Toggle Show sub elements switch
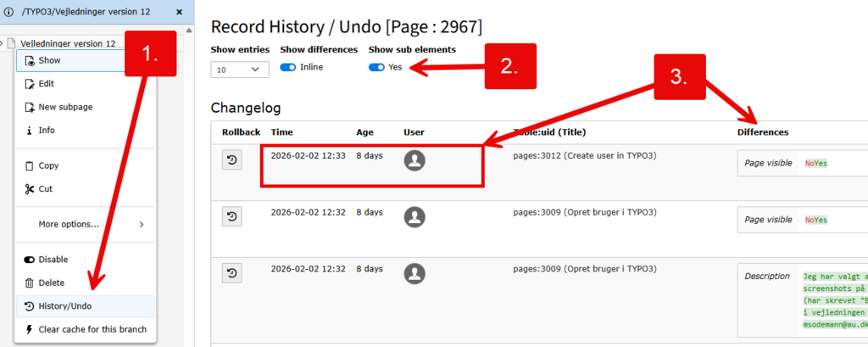 pyautogui.click(x=376, y=67)
